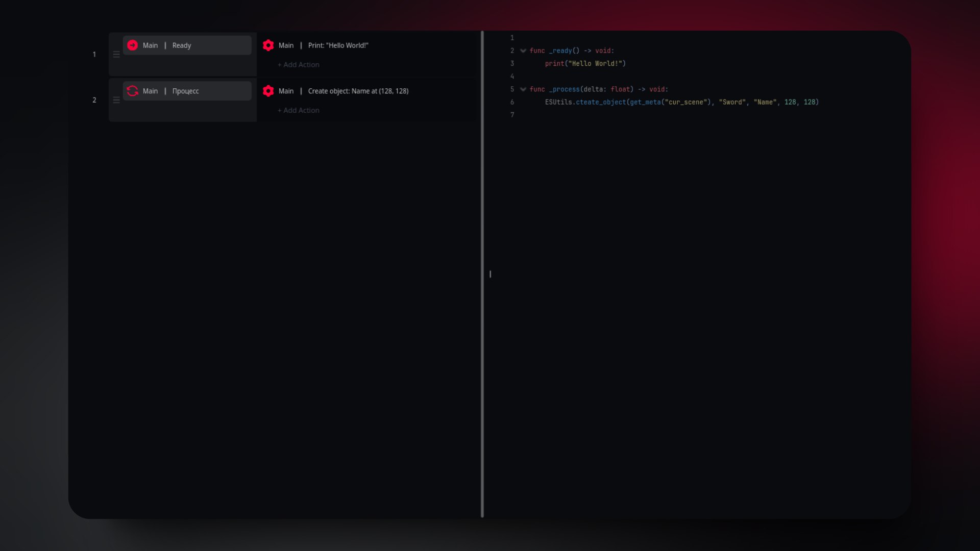Add Action under the Ready event
Image resolution: width=980 pixels, height=551 pixels.
[x=299, y=65]
